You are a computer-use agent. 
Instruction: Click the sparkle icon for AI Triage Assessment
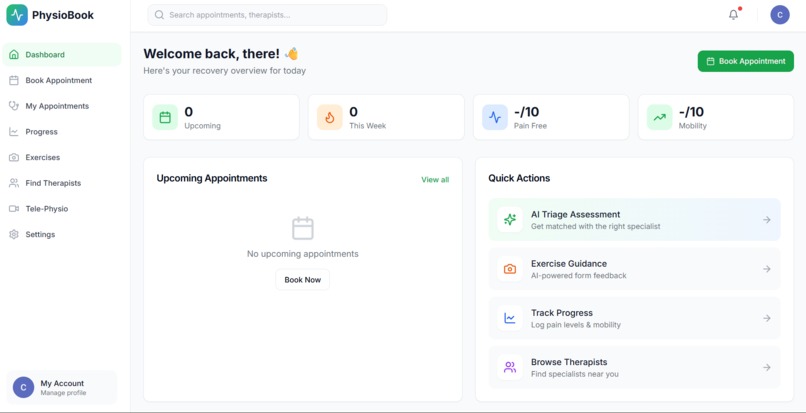[x=510, y=220]
